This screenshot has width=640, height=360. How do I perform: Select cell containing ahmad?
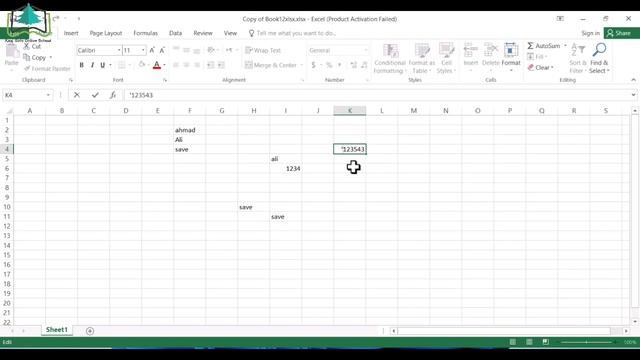pos(189,130)
